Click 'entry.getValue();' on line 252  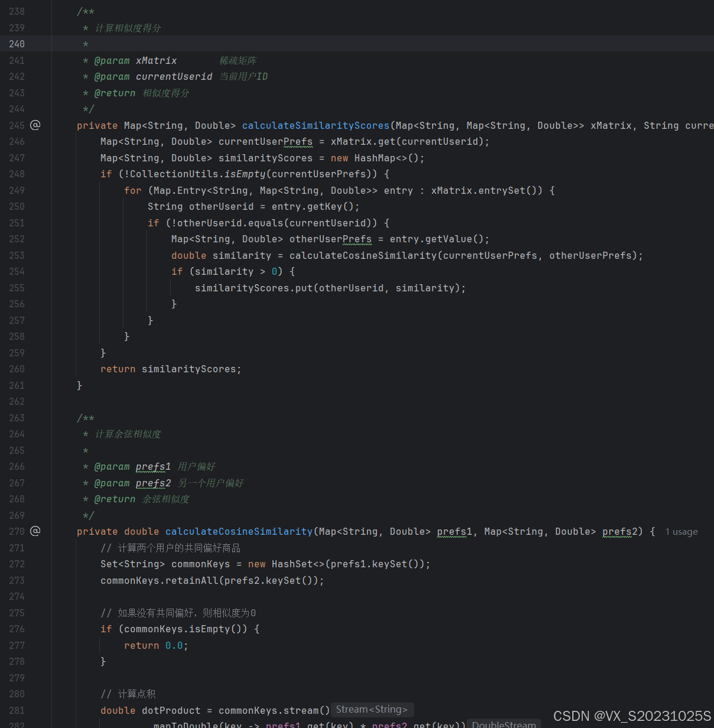click(x=439, y=239)
